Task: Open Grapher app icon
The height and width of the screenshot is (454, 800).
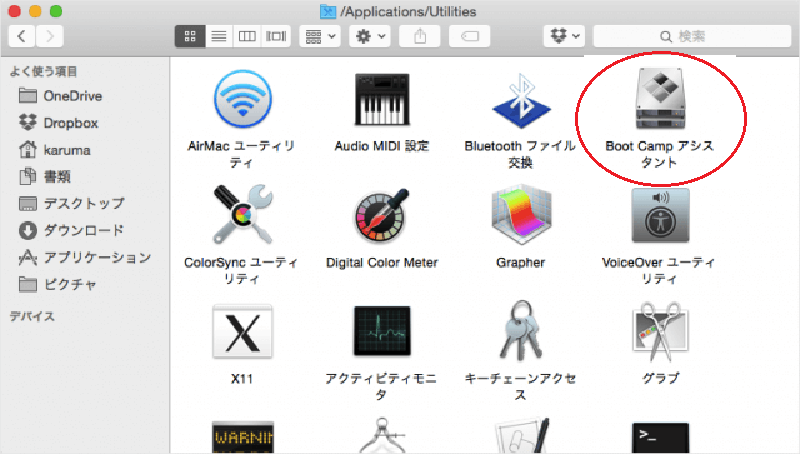Action: coord(521,215)
